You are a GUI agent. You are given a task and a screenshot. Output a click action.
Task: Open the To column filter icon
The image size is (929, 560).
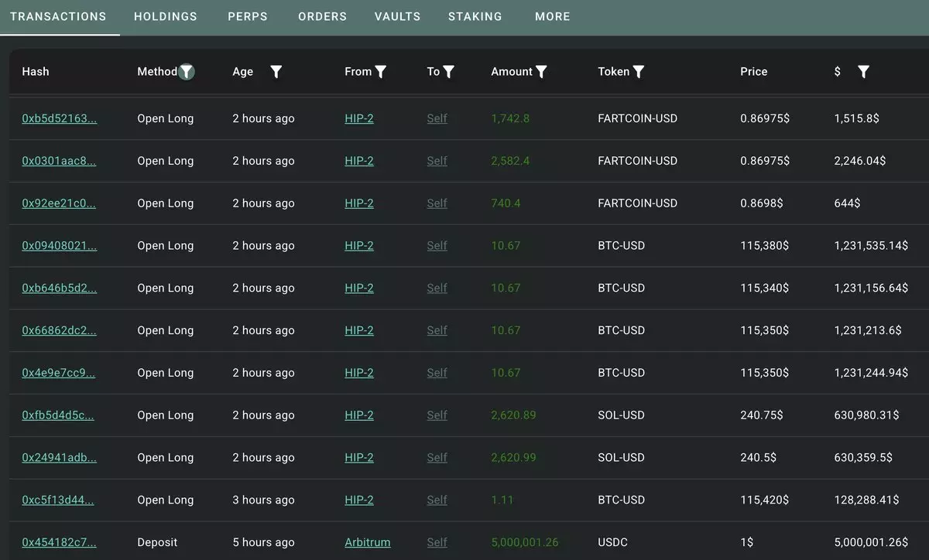(449, 72)
